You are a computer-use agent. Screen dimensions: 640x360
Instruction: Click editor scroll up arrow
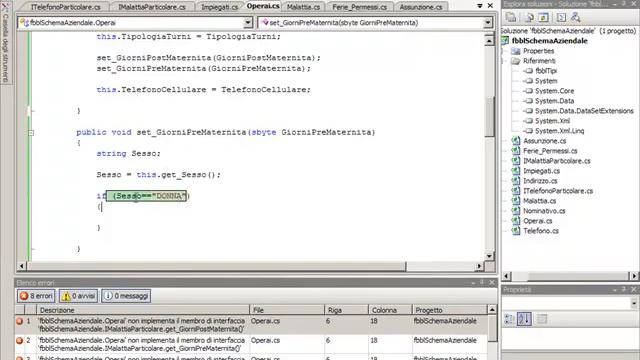pos(489,40)
